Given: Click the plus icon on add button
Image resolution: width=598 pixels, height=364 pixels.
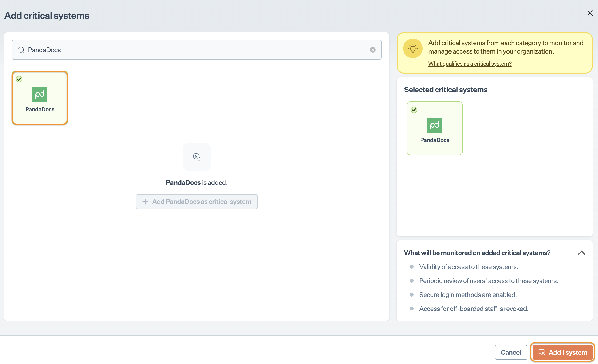Looking at the screenshot, I should click(x=145, y=202).
